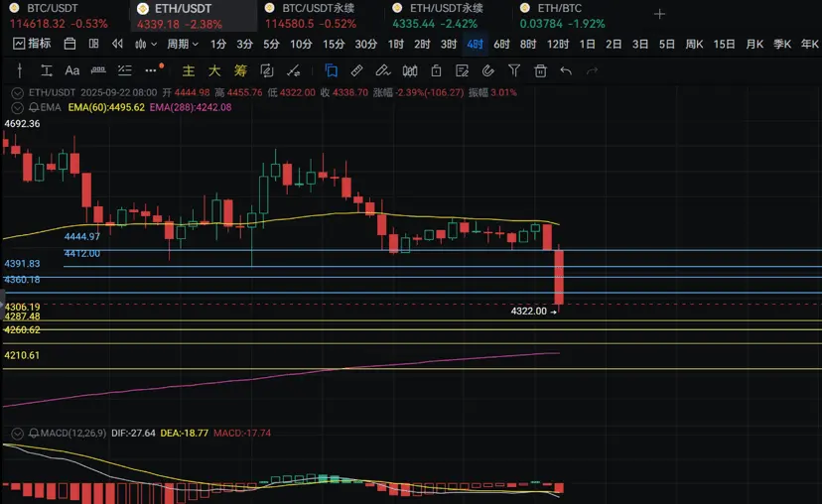
Task: Select the highlighted 4时 timeframe
Action: tap(475, 45)
